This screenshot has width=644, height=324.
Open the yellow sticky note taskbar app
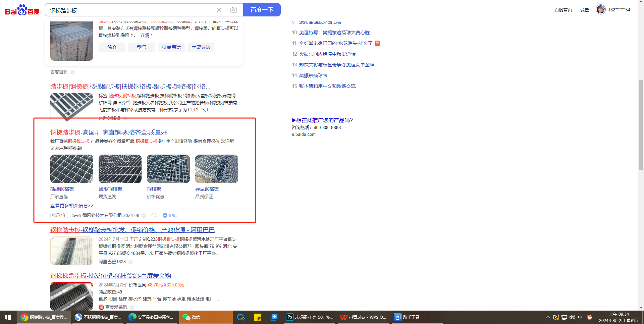(x=258, y=317)
